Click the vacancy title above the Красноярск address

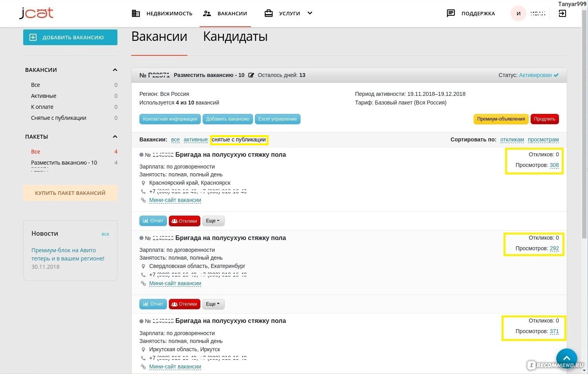click(231, 155)
